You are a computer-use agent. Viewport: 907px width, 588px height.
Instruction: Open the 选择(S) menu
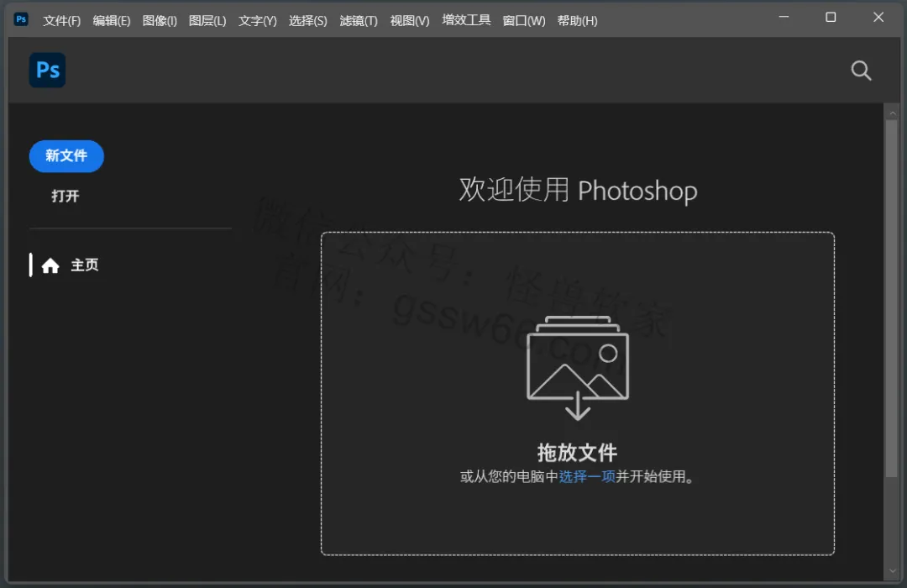pyautogui.click(x=307, y=21)
